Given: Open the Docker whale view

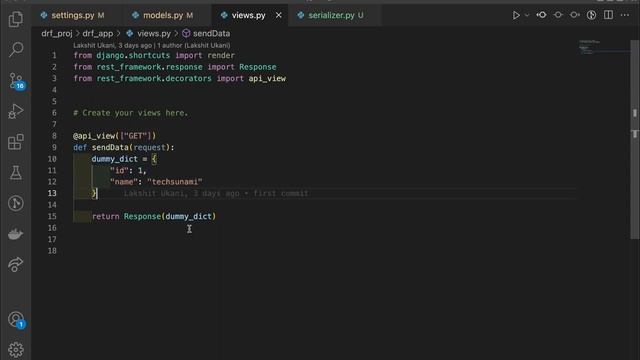Looking at the screenshot, I should (16, 234).
